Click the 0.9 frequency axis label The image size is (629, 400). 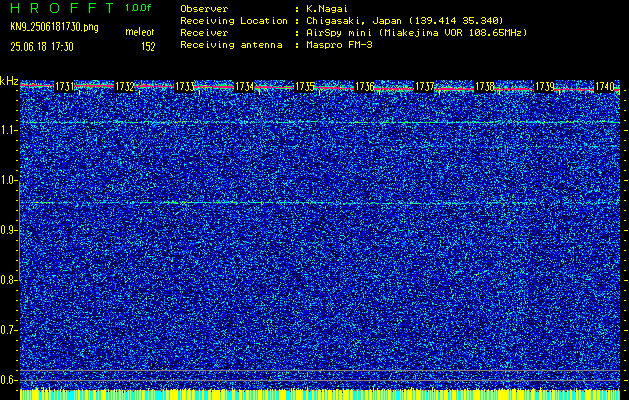click(8, 230)
